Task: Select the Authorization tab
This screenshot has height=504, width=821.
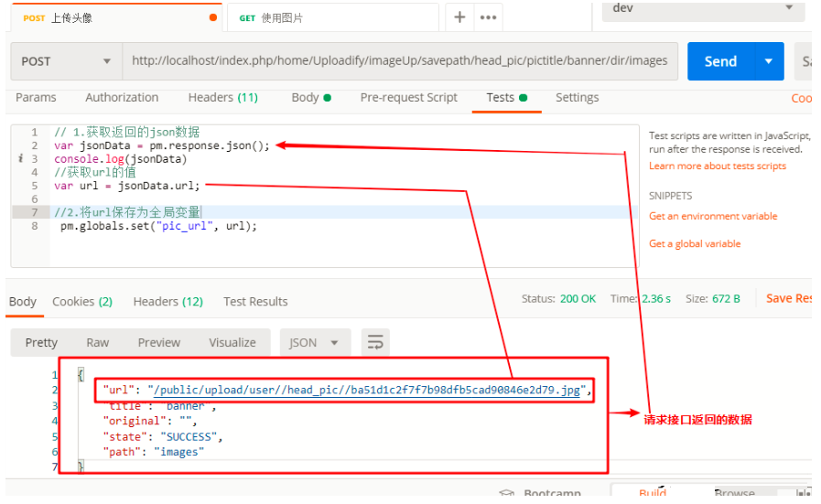Action: [x=122, y=98]
